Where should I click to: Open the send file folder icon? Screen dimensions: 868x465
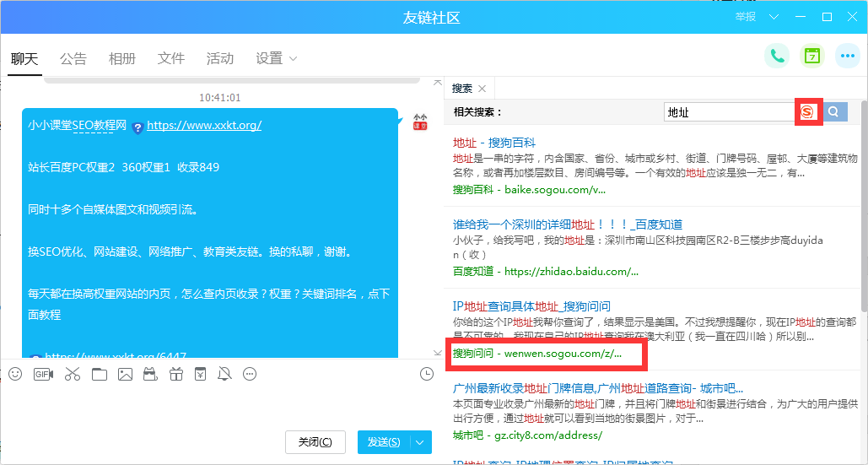tap(100, 374)
